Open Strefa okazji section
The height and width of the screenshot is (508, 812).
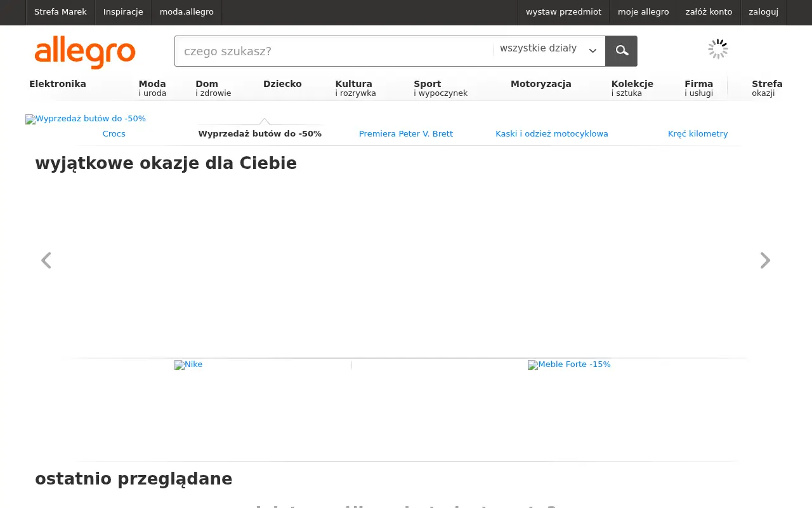click(767, 88)
